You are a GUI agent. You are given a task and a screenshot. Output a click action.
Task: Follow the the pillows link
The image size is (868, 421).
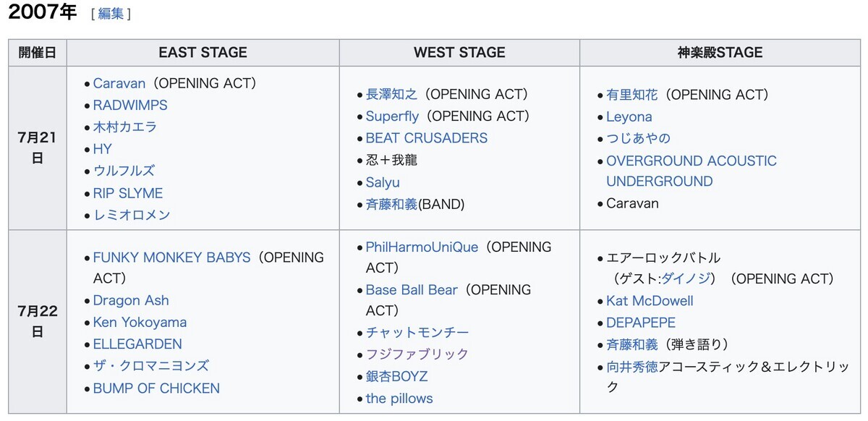pyautogui.click(x=399, y=398)
